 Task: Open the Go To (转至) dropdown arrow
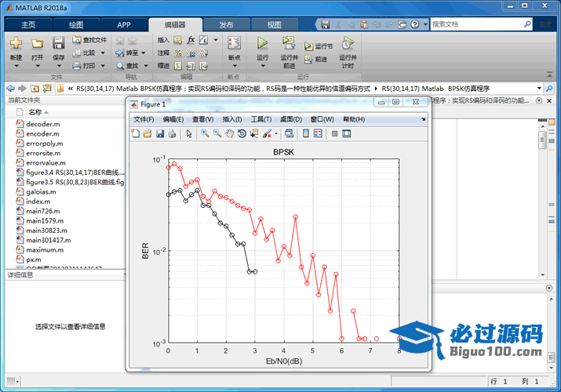point(144,53)
